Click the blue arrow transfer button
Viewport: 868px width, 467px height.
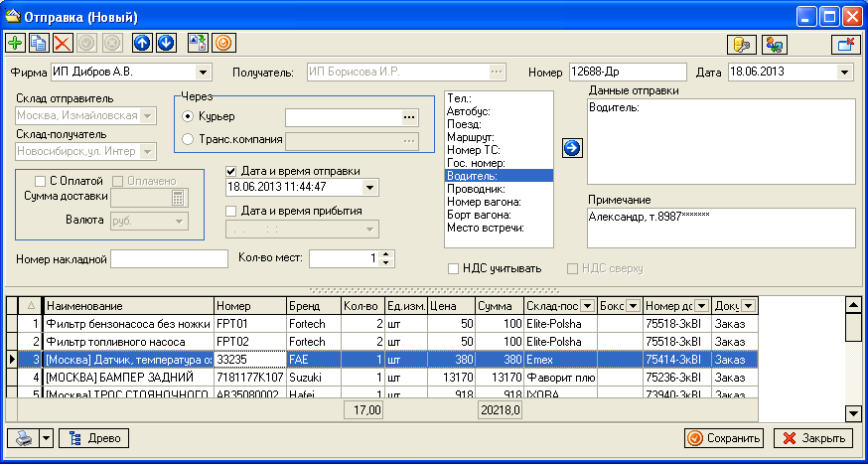pyautogui.click(x=572, y=148)
